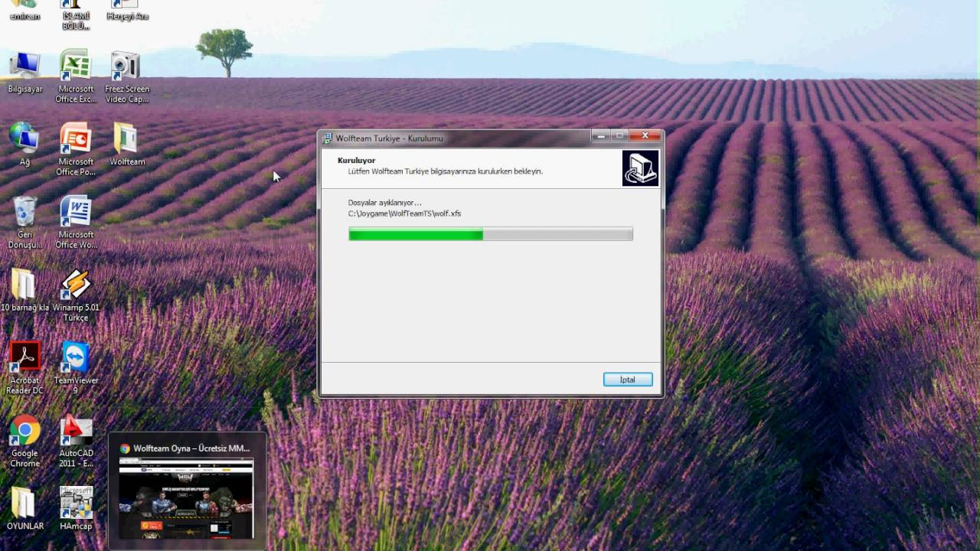
Task: Select the Herşeyi Ara desktop icon
Action: click(127, 11)
